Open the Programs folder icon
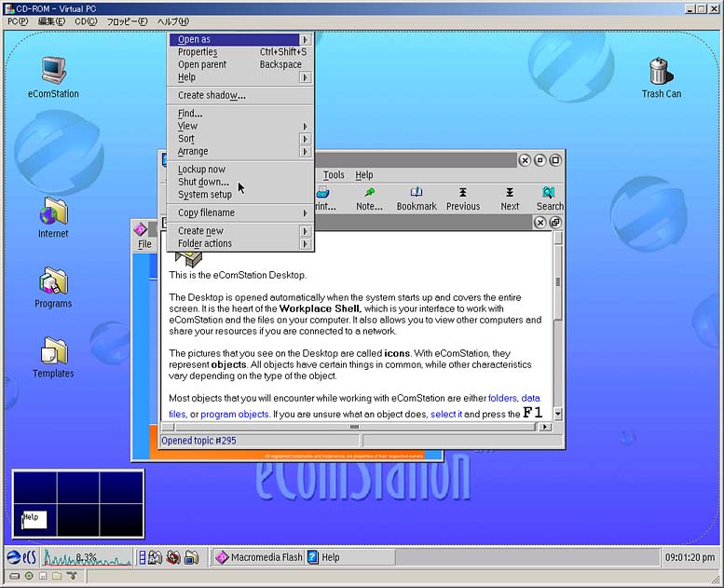This screenshot has width=724, height=588. tap(53, 280)
